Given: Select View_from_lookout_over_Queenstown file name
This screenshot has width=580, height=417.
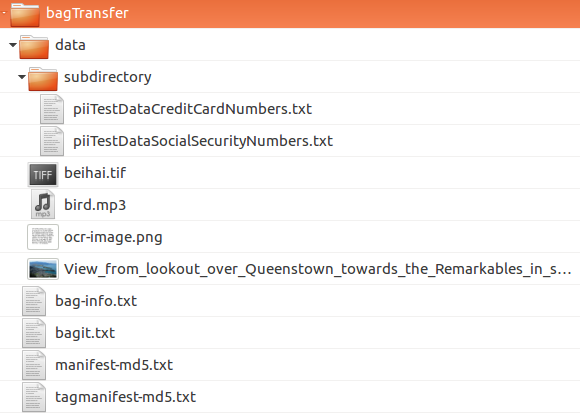Looking at the screenshot, I should pyautogui.click(x=318, y=269).
